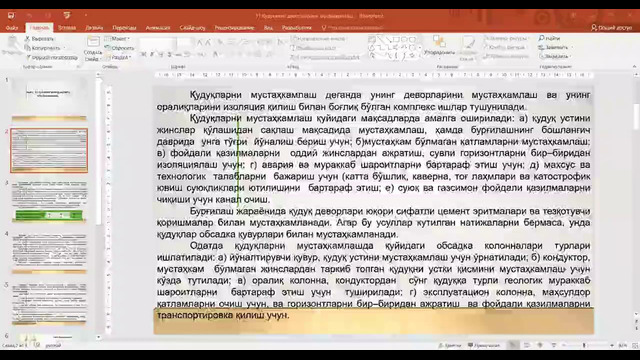
Task: Click the zoom percentage value
Action: click(x=623, y=345)
